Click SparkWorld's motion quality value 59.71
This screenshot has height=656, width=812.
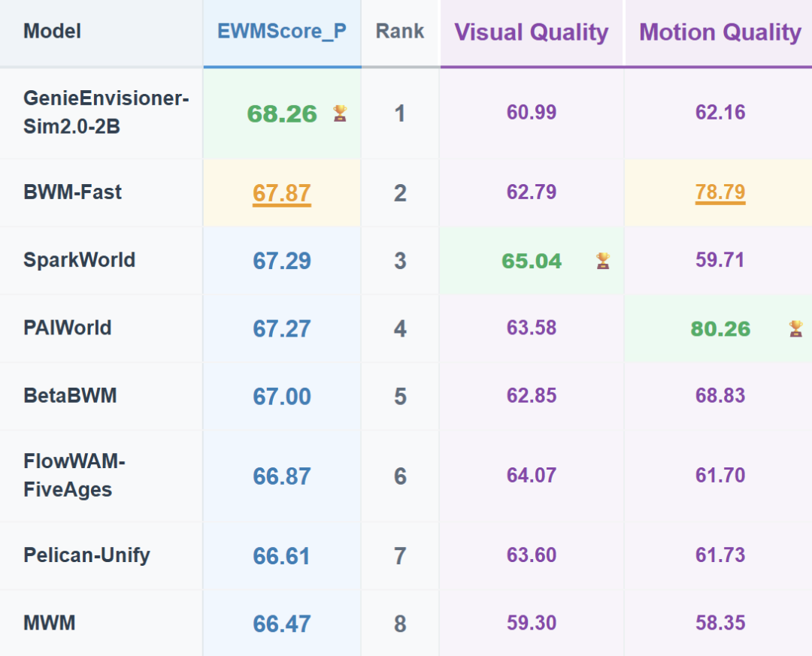tap(720, 260)
